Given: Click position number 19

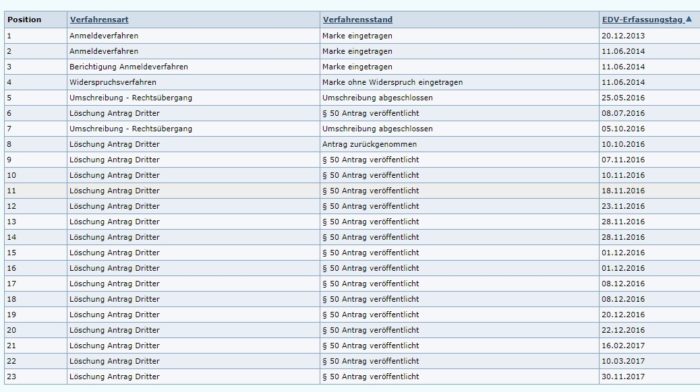Looking at the screenshot, I should tap(12, 315).
